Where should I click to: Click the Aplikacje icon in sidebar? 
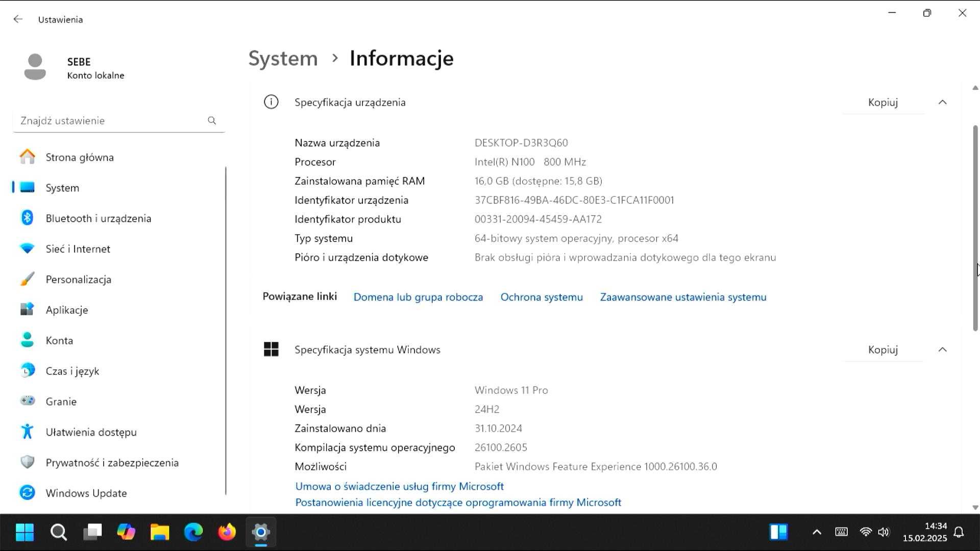[x=28, y=310]
